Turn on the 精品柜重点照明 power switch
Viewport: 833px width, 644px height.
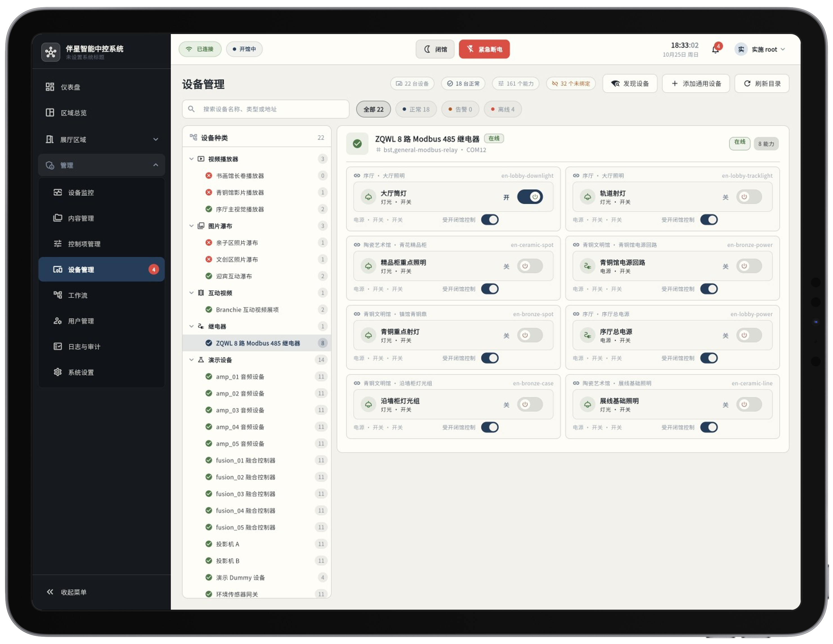tap(530, 266)
